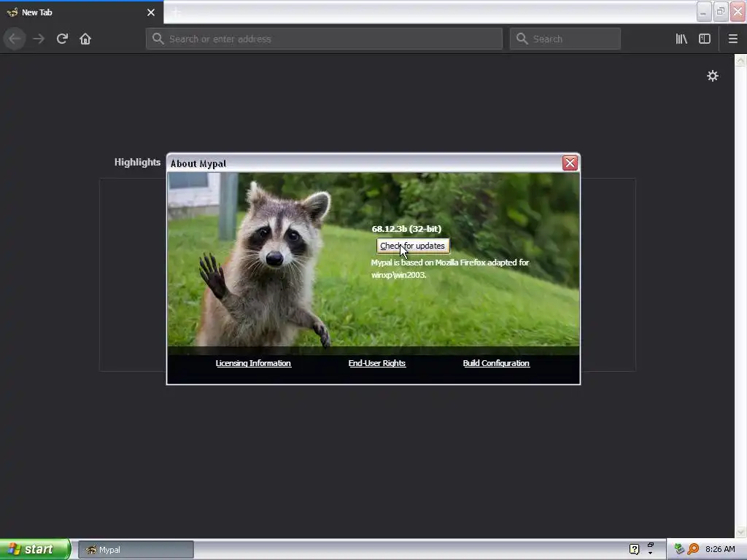
Task: Open Licensing Information link
Action: click(253, 363)
